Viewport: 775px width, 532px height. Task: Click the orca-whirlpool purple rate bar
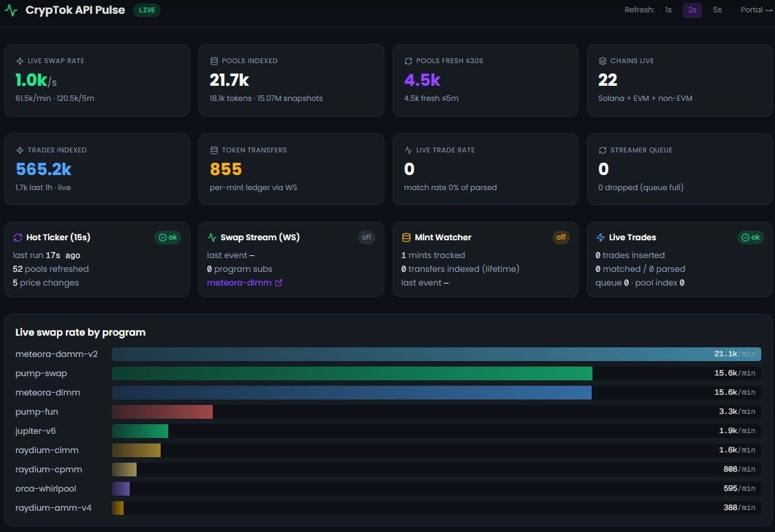121,489
